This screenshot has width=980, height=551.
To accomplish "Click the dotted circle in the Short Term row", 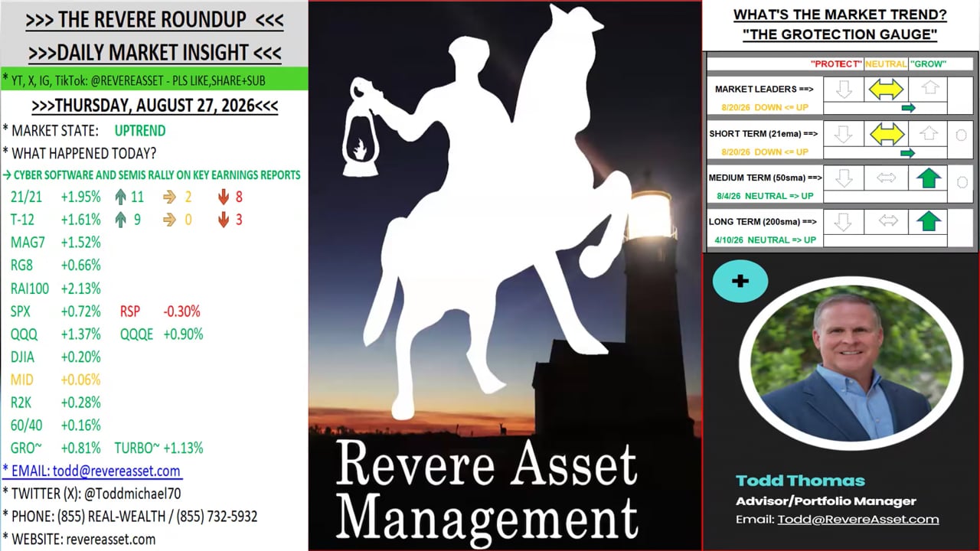I will coord(962,135).
